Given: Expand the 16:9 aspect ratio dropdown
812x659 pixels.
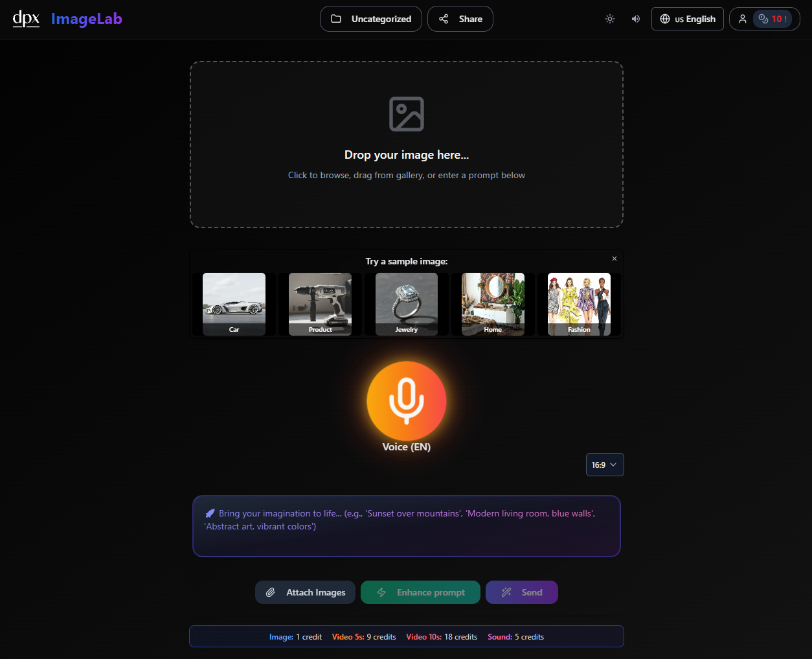Looking at the screenshot, I should 605,465.
